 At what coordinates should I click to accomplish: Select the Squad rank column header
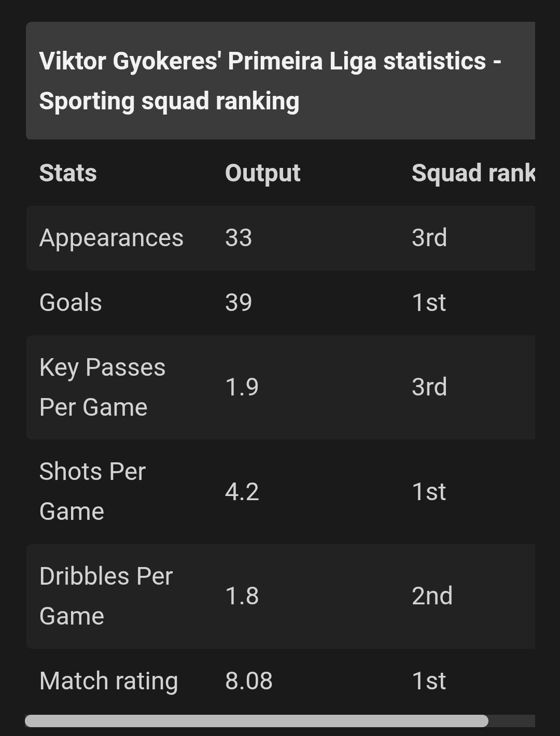(473, 173)
